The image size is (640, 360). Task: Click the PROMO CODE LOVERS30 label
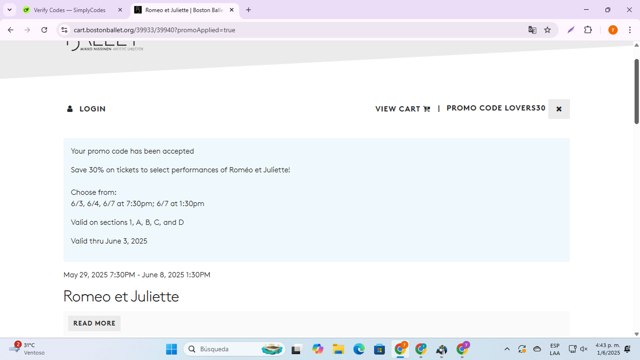[496, 108]
